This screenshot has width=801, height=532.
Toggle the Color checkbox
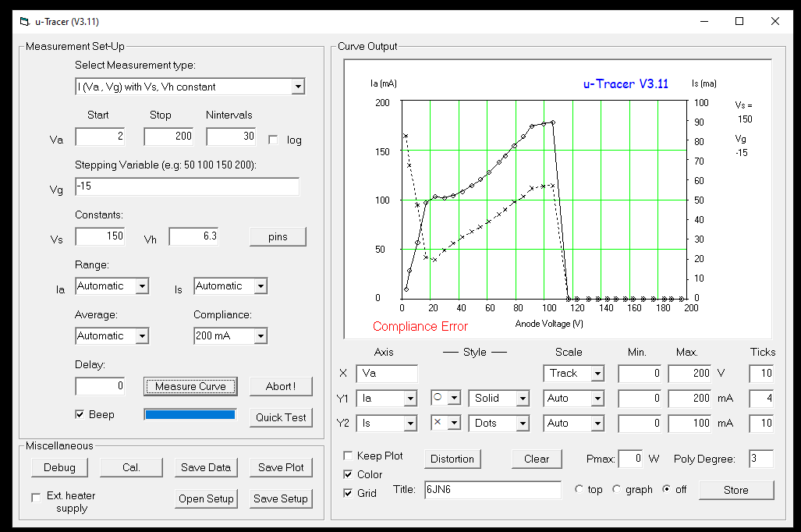click(x=348, y=474)
